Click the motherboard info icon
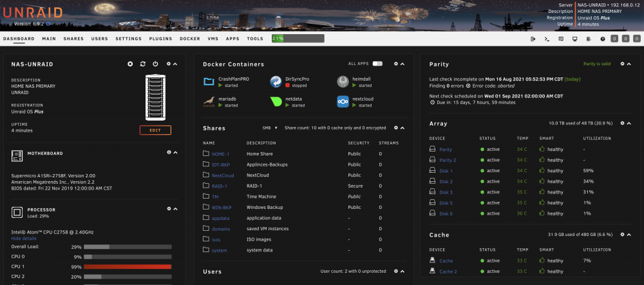 coord(169,153)
